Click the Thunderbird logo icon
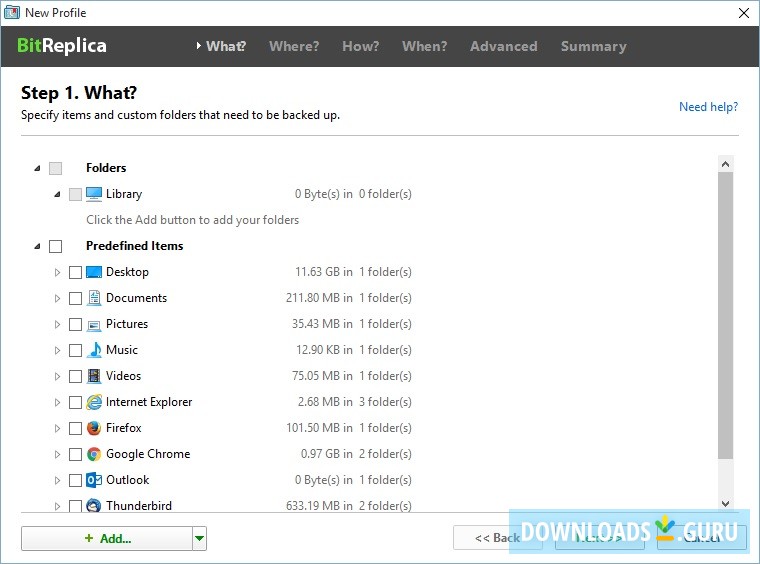The image size is (760, 564). [x=94, y=505]
